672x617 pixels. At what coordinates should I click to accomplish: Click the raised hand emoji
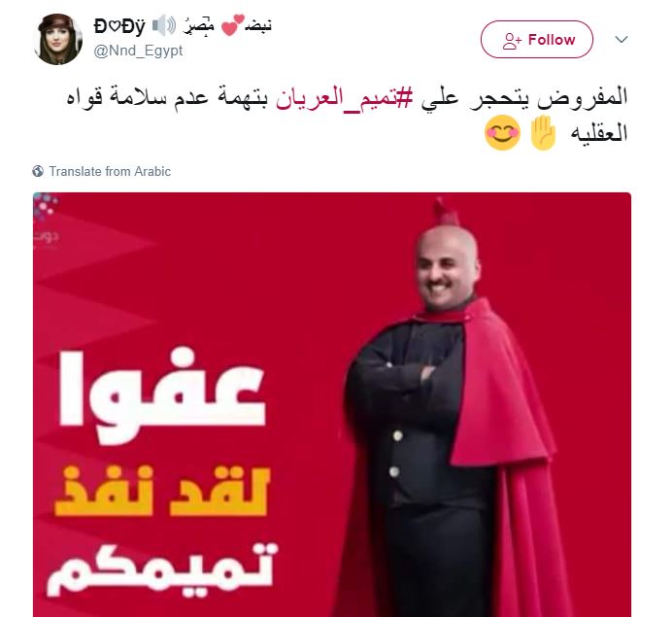click(543, 132)
